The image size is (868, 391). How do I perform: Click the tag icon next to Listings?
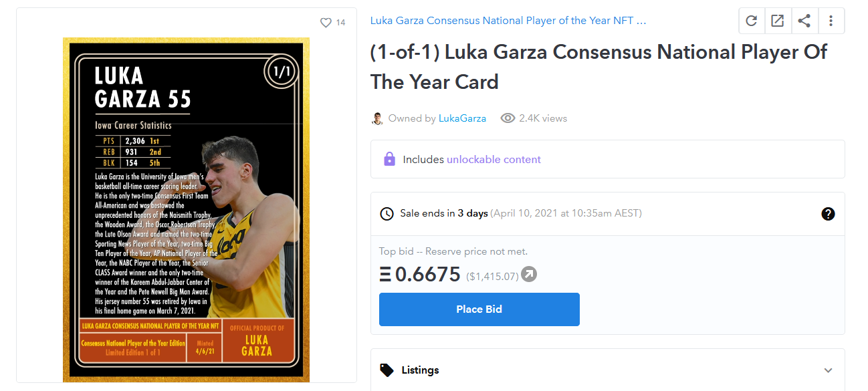387,370
